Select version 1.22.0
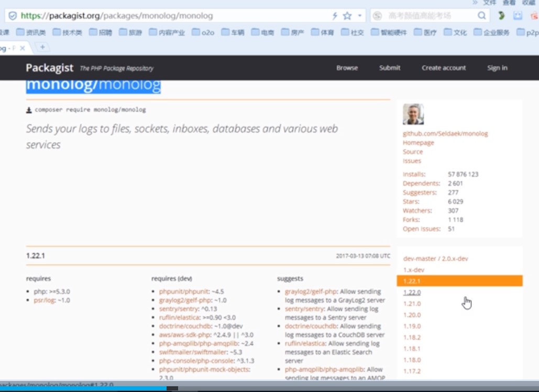This screenshot has width=539, height=392. pyautogui.click(x=412, y=292)
